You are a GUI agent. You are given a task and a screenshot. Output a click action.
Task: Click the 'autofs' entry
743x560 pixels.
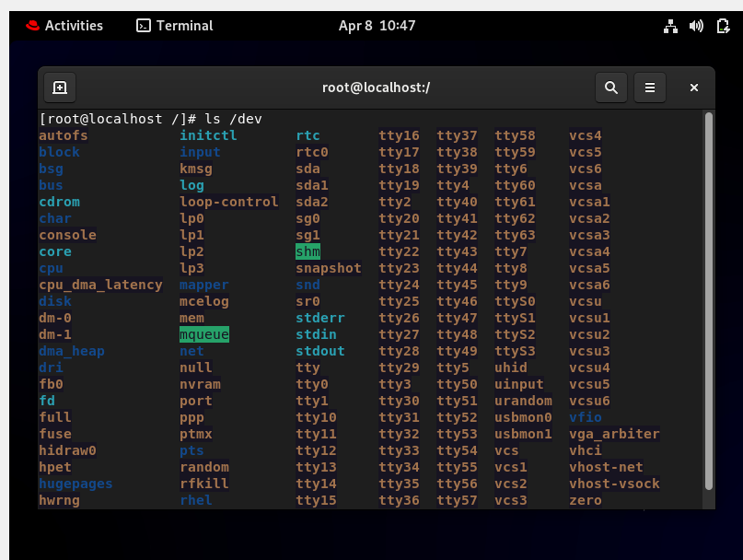63,135
